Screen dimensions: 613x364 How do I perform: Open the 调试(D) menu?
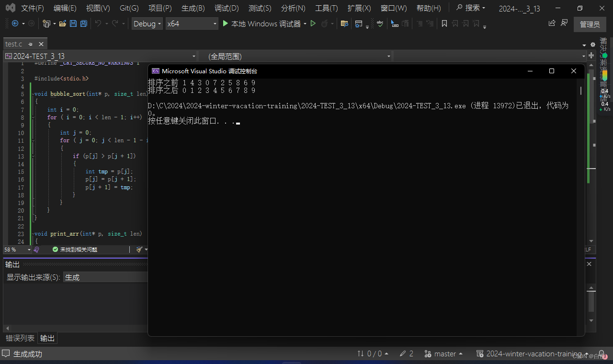pos(227,8)
